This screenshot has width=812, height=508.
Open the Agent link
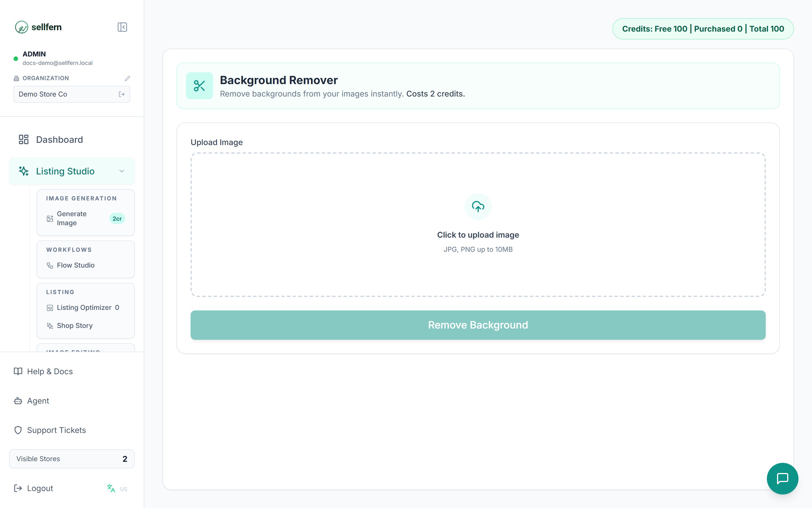coord(72,401)
